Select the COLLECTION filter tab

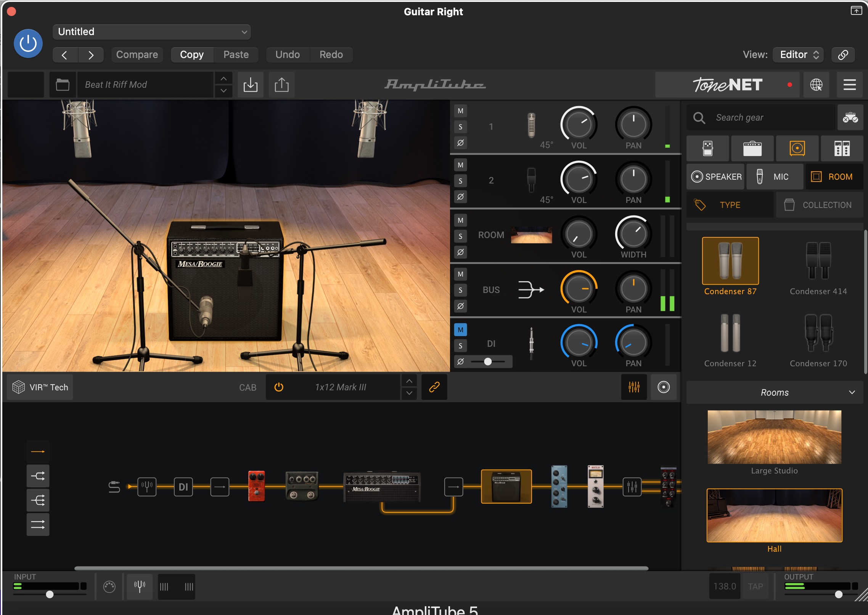[x=819, y=205]
